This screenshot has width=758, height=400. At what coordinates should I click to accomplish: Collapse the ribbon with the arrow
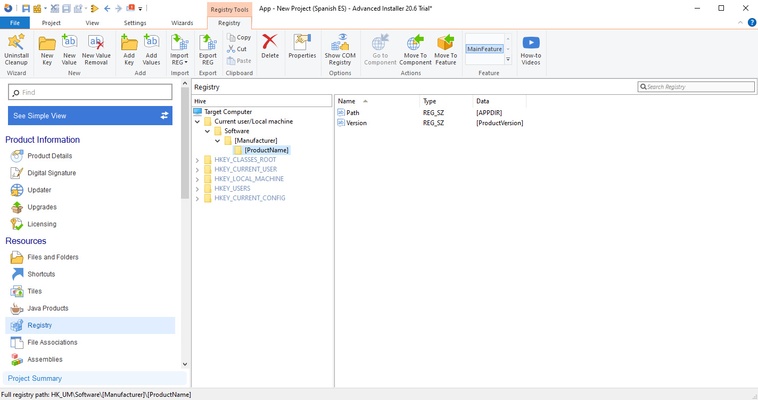pyautogui.click(x=740, y=23)
